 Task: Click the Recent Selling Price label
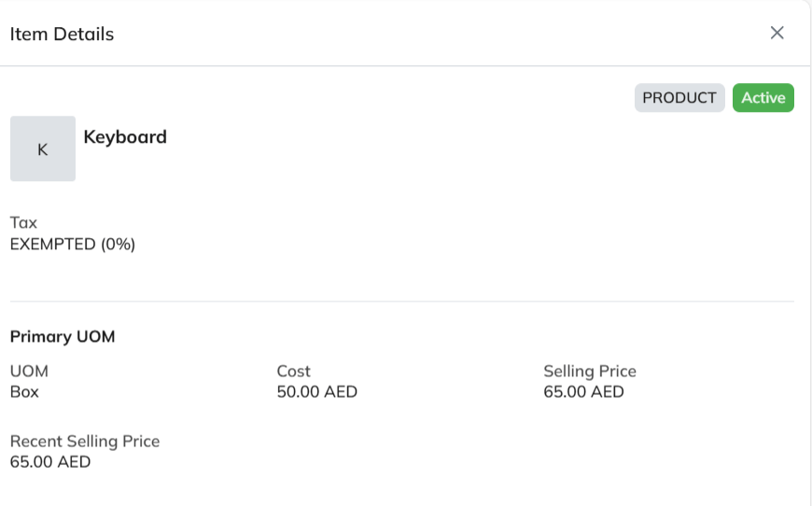[85, 442]
